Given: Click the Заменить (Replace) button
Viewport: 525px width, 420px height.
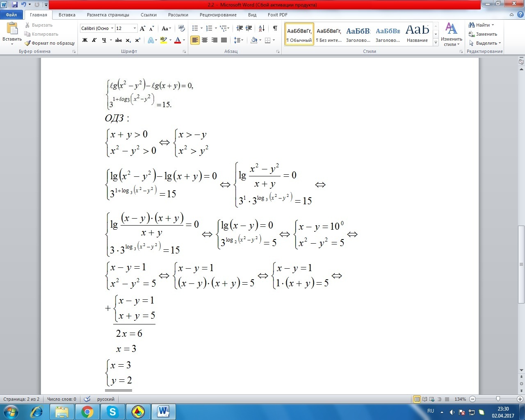Looking at the screenshot, I should [483, 34].
